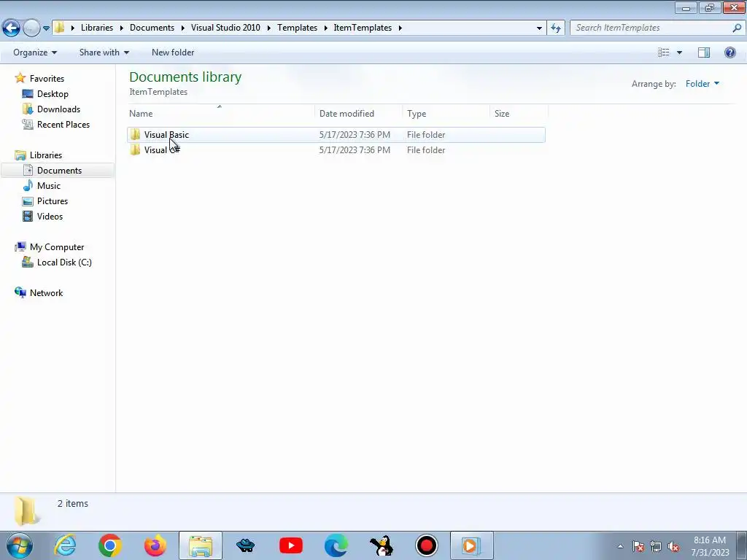Open Local Disk (C:)
Screen dimensions: 747x560
pyautogui.click(x=64, y=262)
